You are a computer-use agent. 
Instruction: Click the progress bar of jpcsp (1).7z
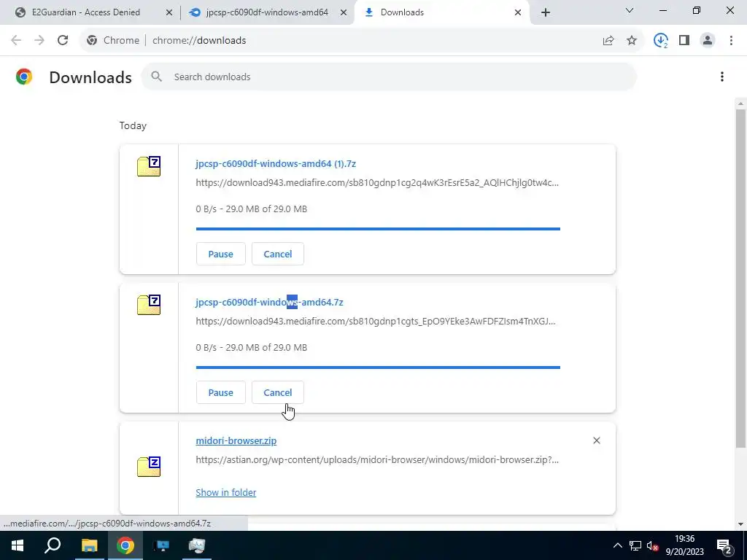click(378, 229)
